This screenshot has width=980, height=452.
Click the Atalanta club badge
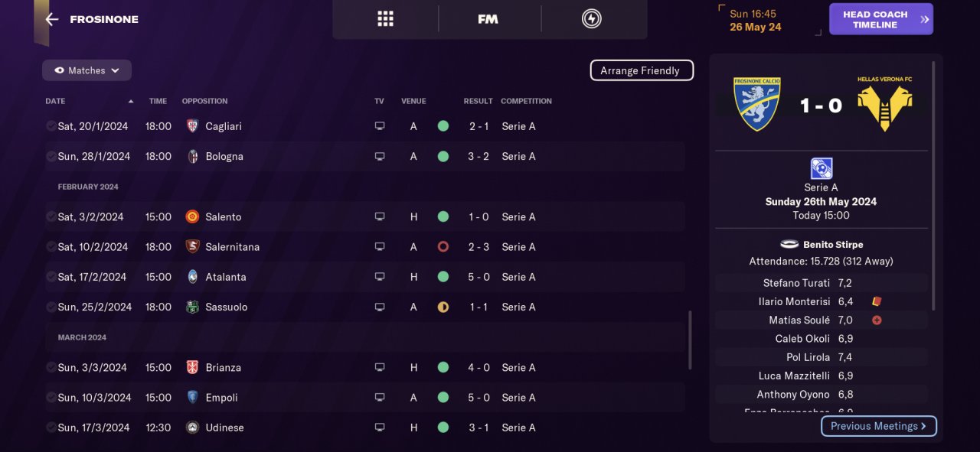click(193, 277)
